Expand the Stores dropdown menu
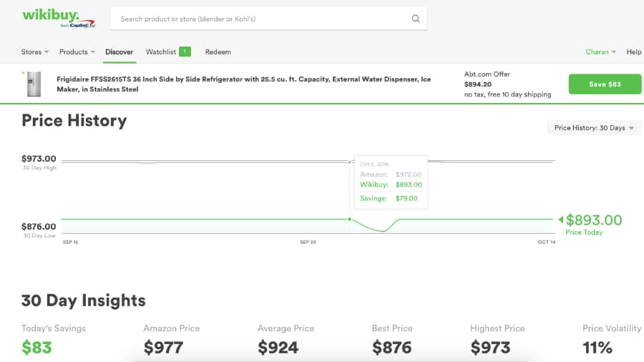This screenshot has width=644, height=362. [35, 52]
